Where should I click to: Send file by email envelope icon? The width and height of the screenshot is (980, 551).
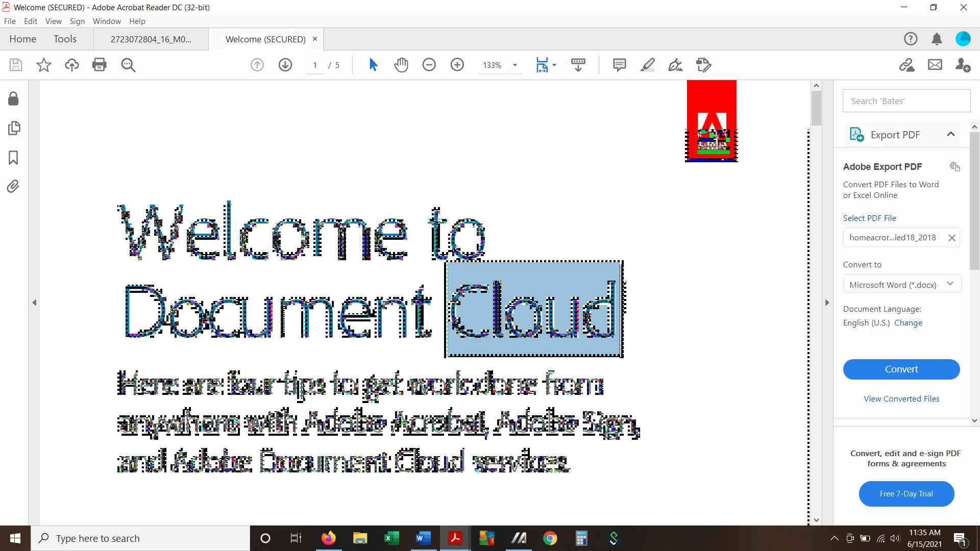pyautogui.click(x=935, y=65)
